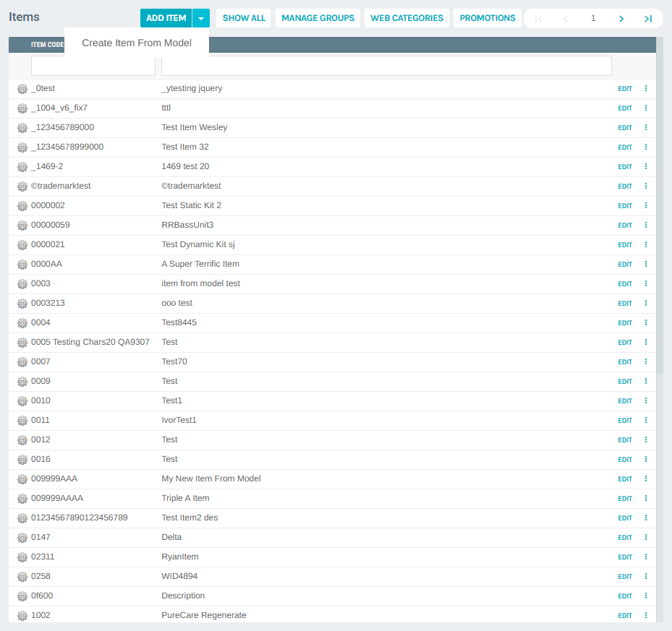Open three-dot options for Triple A Item

pos(645,499)
